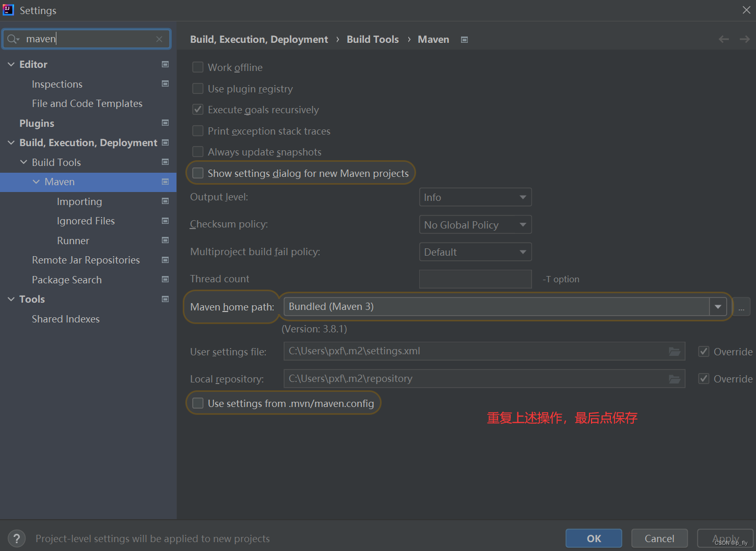This screenshot has height=551, width=756.
Task: Open File and Code Templates settings
Action: [x=87, y=103]
